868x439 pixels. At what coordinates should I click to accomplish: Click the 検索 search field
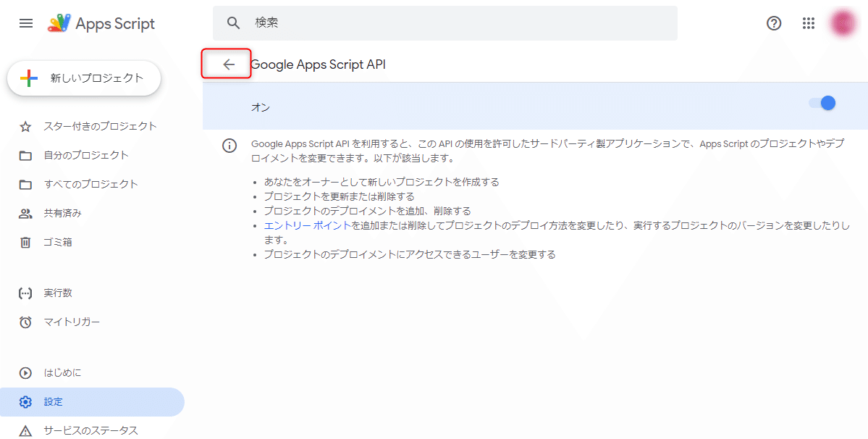(x=444, y=22)
